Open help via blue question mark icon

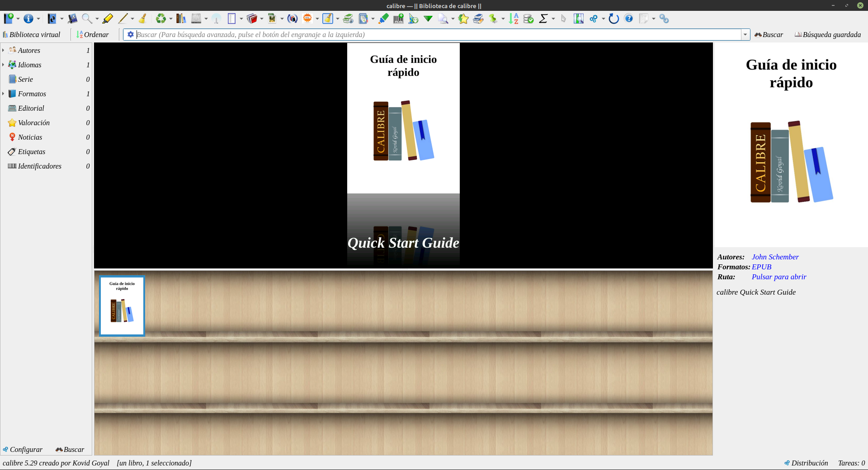pos(628,19)
